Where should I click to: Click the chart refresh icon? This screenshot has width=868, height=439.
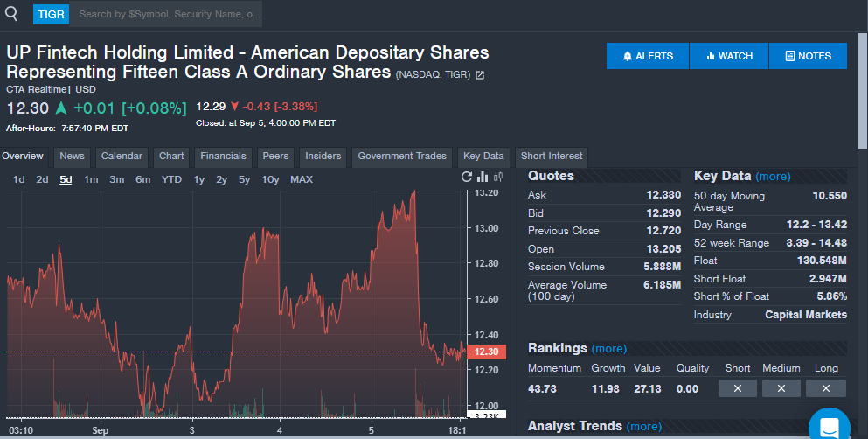(x=467, y=177)
